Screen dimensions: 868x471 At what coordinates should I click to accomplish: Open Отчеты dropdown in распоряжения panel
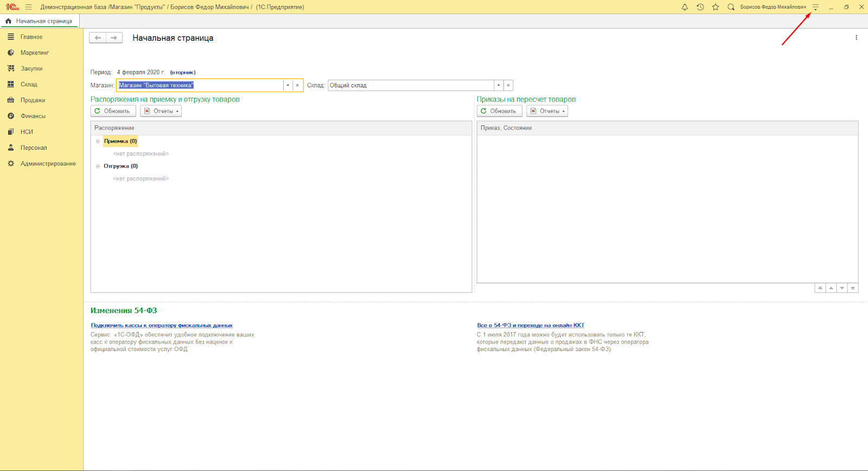[x=161, y=111]
